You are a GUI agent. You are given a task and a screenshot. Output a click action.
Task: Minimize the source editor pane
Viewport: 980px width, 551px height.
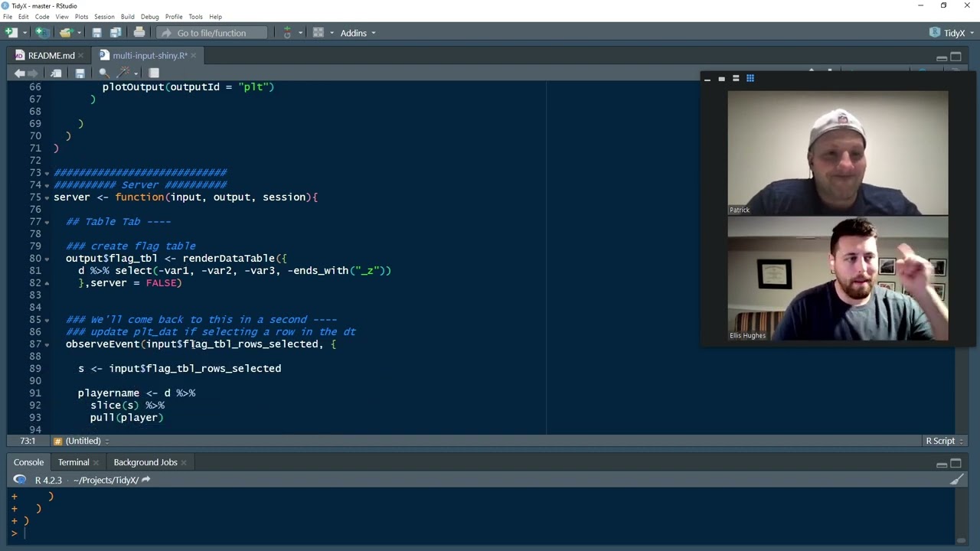point(942,57)
